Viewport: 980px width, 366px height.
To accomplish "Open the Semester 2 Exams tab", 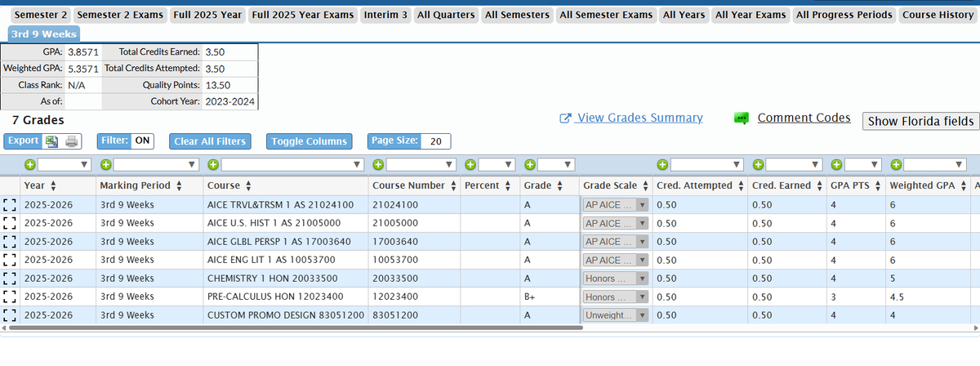I will pyautogui.click(x=122, y=15).
